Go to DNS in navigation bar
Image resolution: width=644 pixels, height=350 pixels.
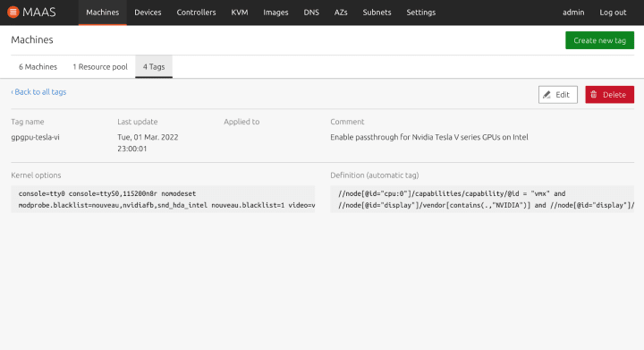pyautogui.click(x=311, y=13)
